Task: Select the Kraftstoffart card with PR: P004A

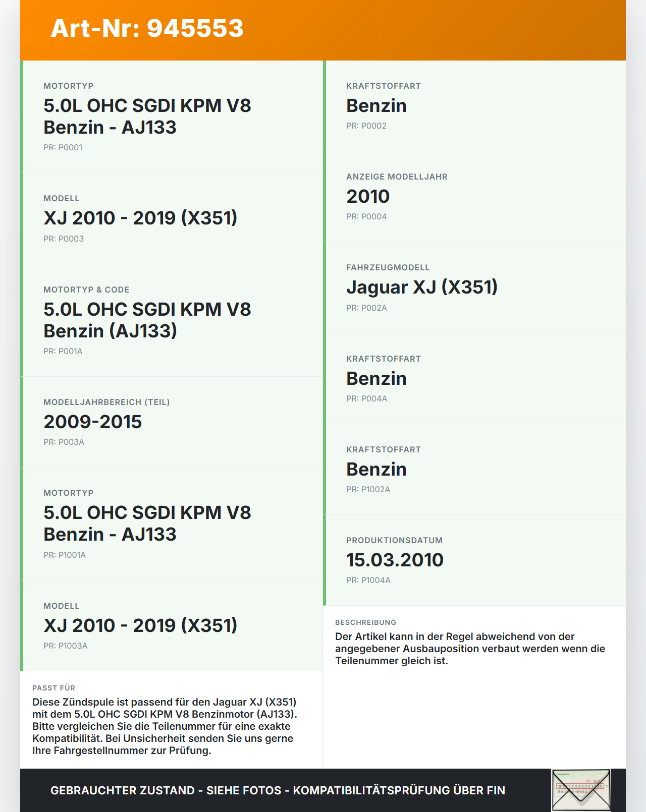Action: [x=474, y=379]
